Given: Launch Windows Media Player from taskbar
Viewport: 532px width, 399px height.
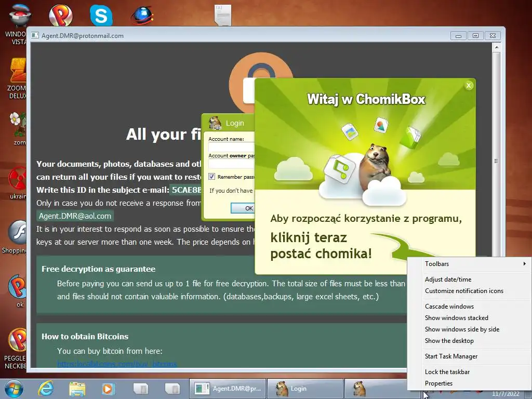Looking at the screenshot, I should click(x=108, y=389).
